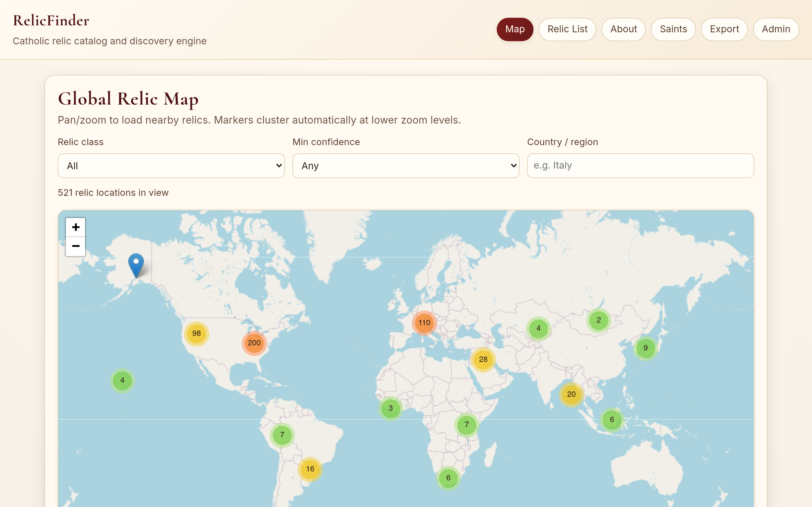Zoom out using the map minus control
Screen dimensions: 812x507
75,247
